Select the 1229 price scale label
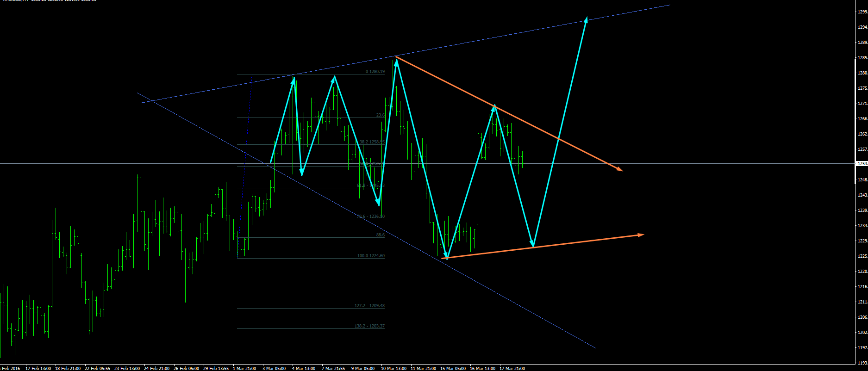This screenshot has width=868, height=371. (x=862, y=241)
